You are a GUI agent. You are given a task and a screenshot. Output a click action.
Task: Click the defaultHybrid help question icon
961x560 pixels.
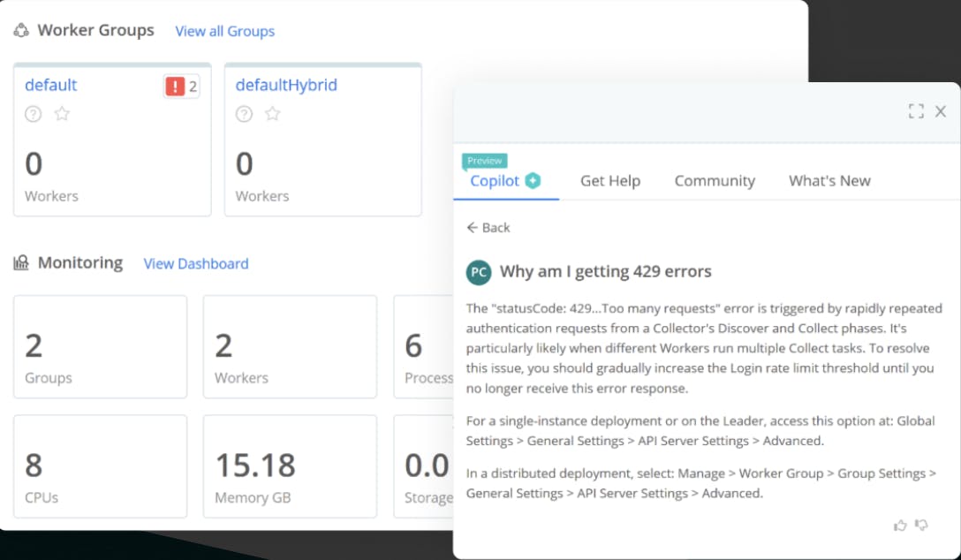tap(245, 114)
